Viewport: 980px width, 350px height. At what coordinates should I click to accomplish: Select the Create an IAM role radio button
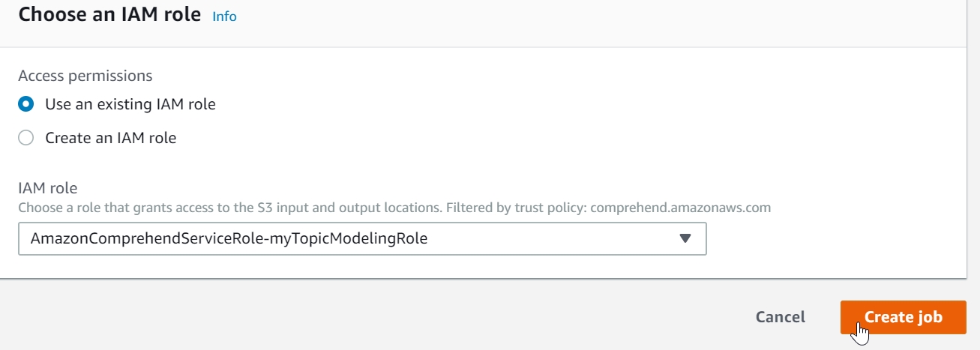point(26,138)
